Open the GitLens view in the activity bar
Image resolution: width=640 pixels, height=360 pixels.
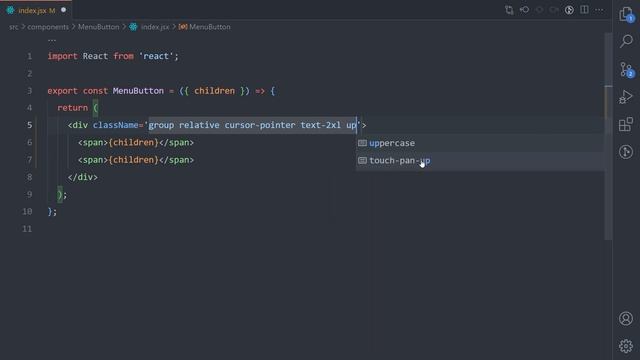pos(626,152)
